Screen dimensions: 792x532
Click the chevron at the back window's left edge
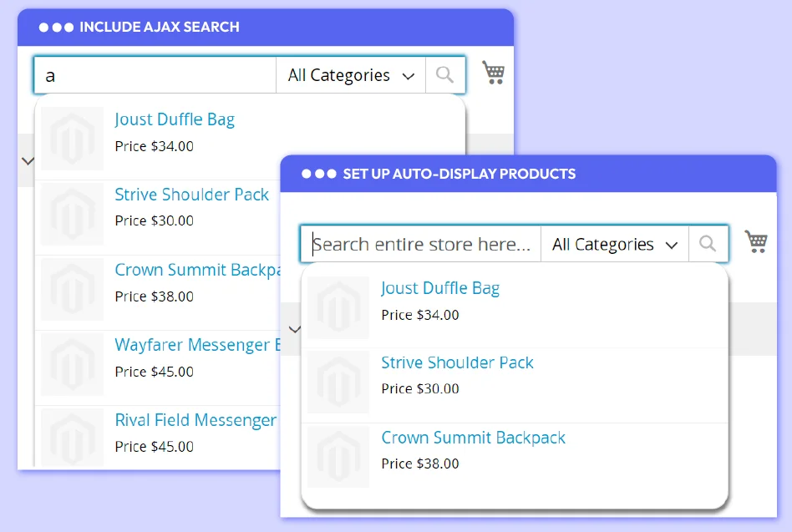tap(28, 160)
